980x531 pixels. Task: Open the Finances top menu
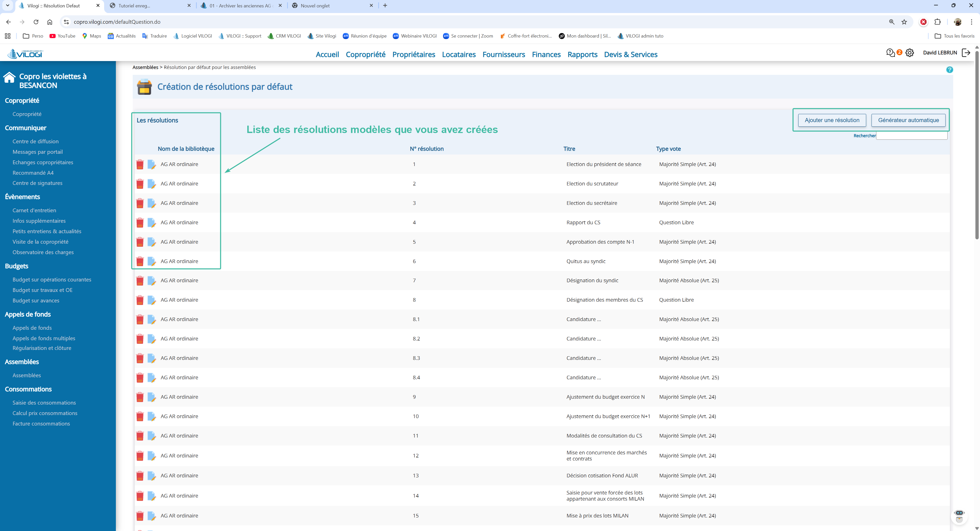tap(546, 54)
